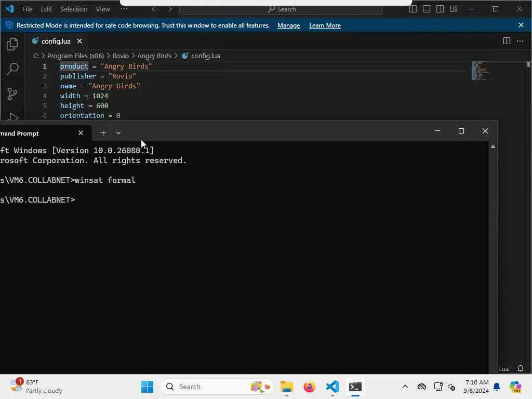Click the VS Code logo icon

coord(9,9)
